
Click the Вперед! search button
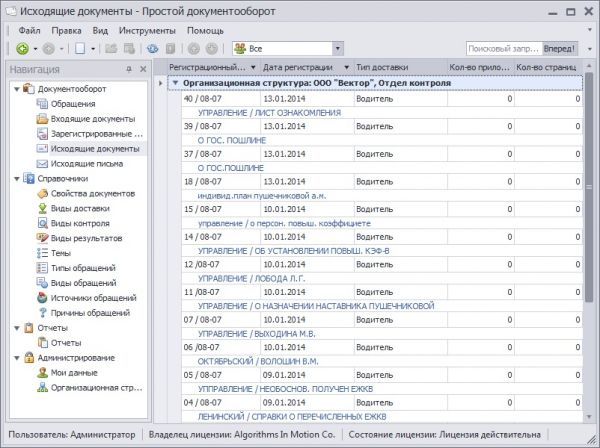click(558, 48)
